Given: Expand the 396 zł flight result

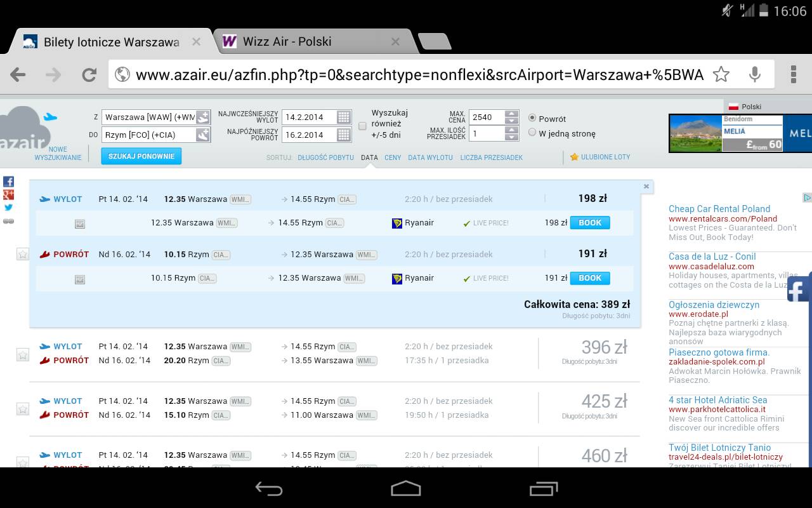Looking at the screenshot, I should [334, 354].
